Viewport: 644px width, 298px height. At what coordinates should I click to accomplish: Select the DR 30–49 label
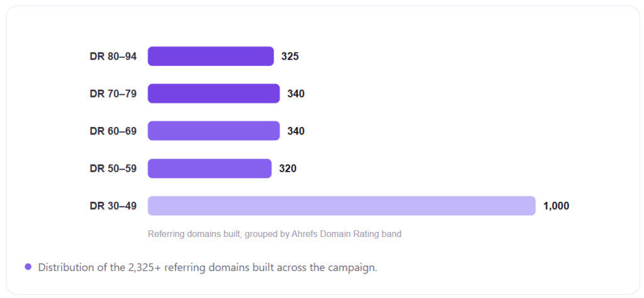click(113, 206)
